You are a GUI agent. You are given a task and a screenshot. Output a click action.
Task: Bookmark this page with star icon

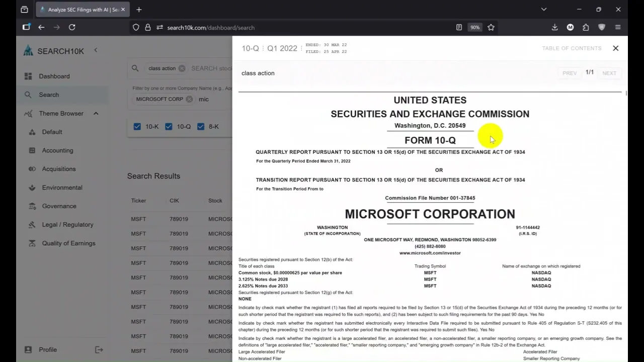(x=491, y=27)
